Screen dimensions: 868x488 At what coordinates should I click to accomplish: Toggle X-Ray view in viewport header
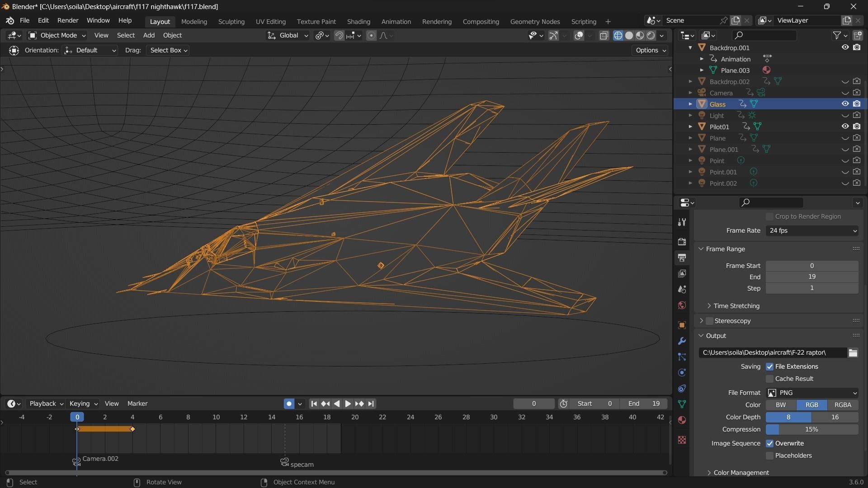click(604, 35)
